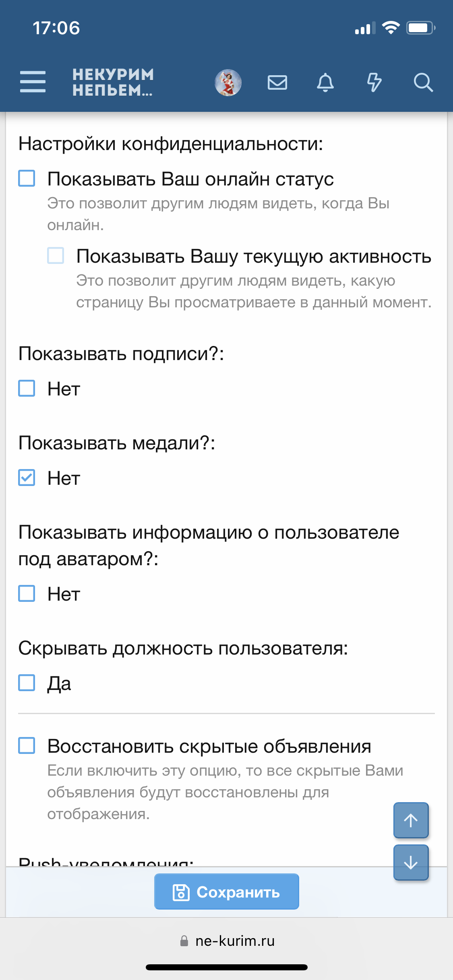Open the messages envelope icon
The height and width of the screenshot is (980, 453).
(277, 82)
